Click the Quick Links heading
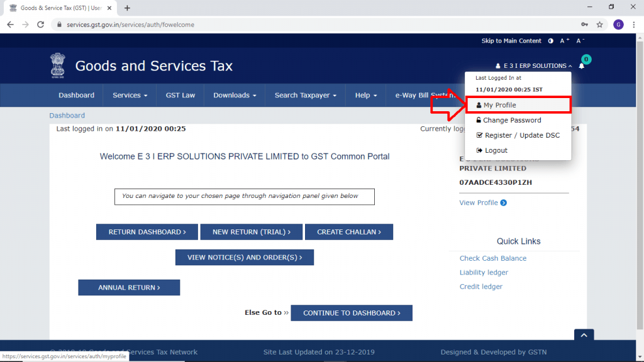Viewport: 644px width, 362px height. (x=518, y=241)
